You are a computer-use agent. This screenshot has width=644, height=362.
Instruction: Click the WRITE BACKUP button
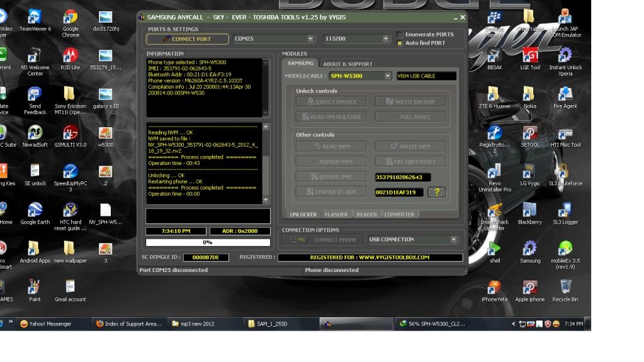[410, 102]
